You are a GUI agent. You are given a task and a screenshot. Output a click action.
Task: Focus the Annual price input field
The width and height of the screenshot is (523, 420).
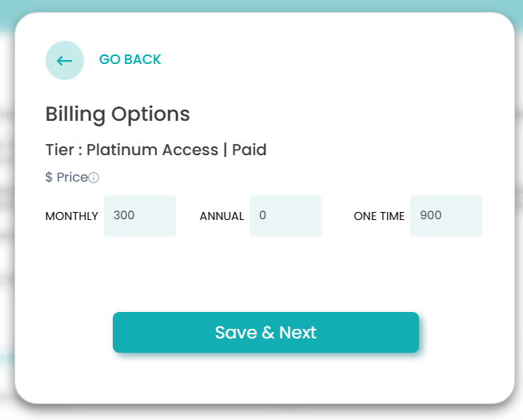point(285,216)
